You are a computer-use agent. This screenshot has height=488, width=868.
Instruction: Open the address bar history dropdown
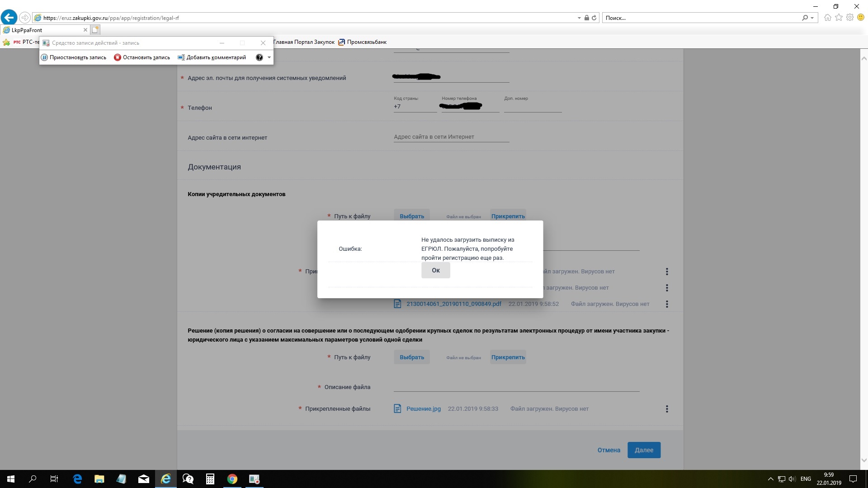[x=579, y=18]
